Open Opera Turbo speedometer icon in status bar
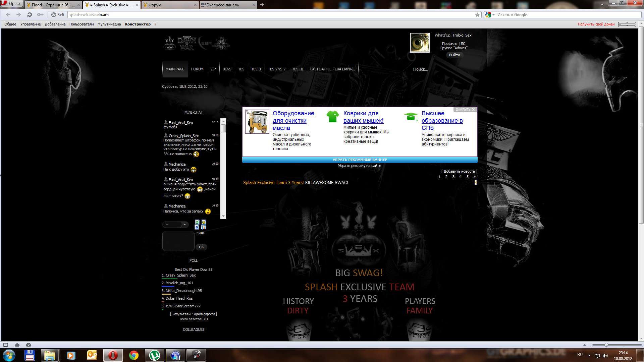The height and width of the screenshot is (362, 644). pos(29,345)
